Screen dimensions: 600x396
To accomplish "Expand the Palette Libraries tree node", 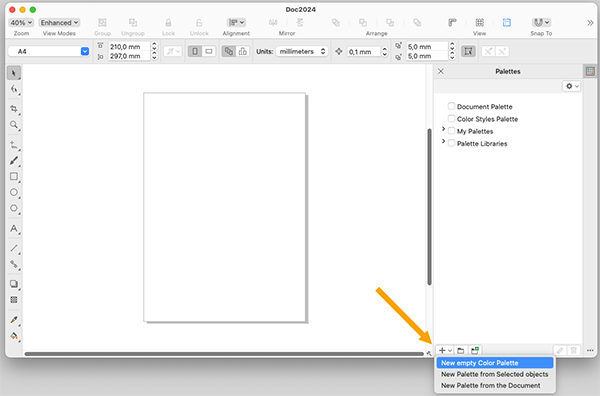I will click(443, 141).
